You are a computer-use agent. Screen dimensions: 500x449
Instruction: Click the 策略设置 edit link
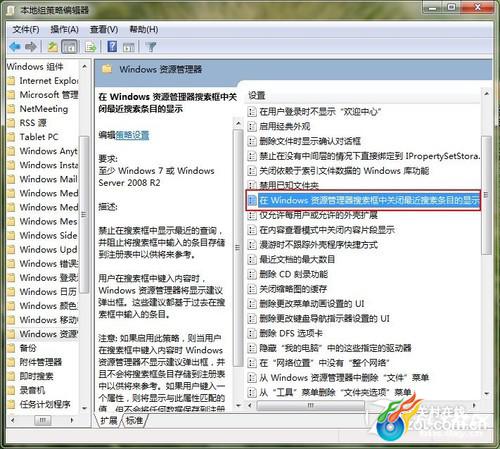click(x=132, y=135)
